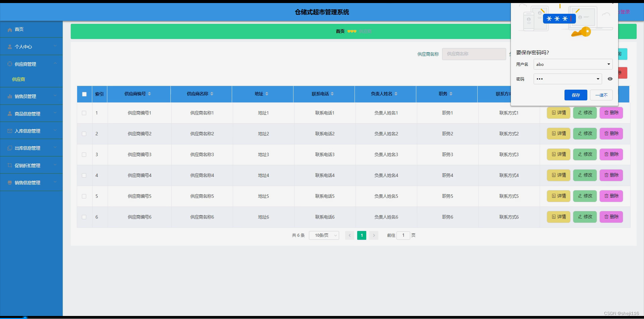
Task: Click the envelope icon beside 入库信息管理
Action: pyautogui.click(x=10, y=131)
